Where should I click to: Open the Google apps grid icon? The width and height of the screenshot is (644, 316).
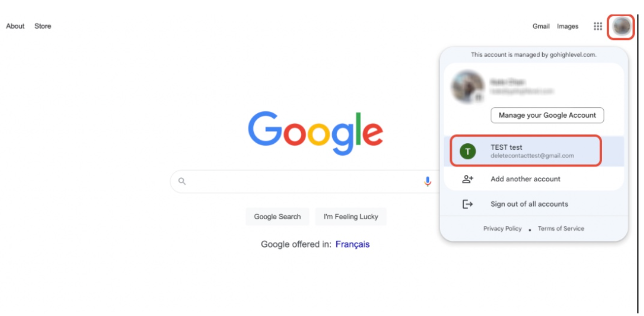tap(598, 26)
